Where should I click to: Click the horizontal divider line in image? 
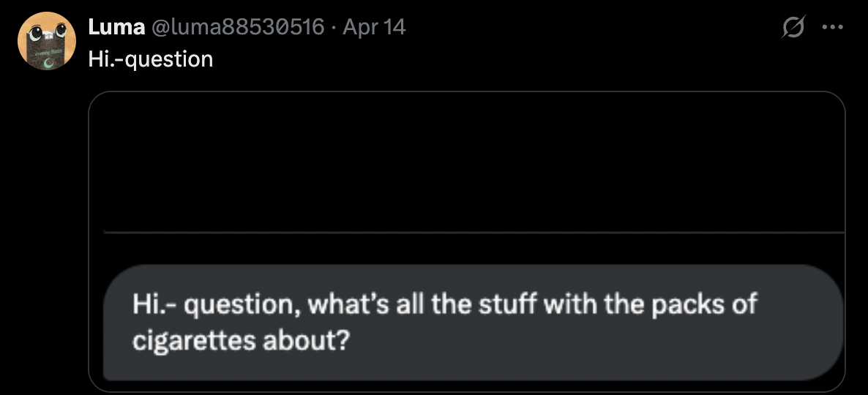coord(474,232)
